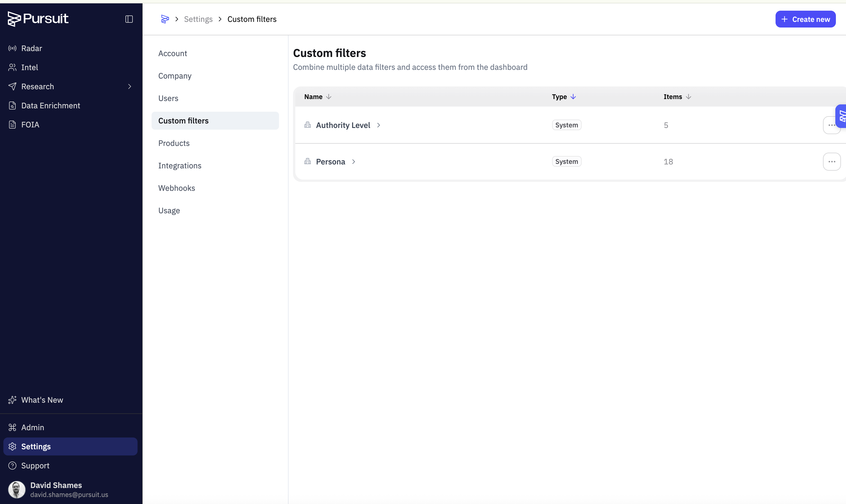Open more options for Persona row

[x=831, y=162]
